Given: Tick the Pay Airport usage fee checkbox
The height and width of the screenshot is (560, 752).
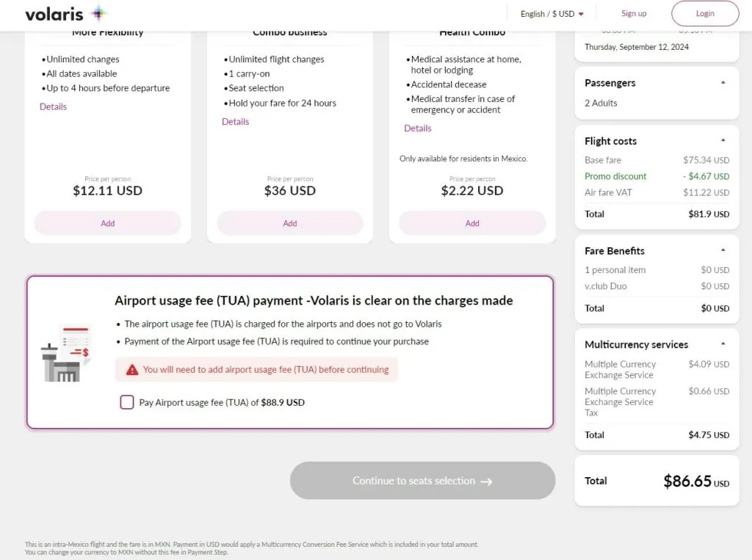Looking at the screenshot, I should coord(127,402).
